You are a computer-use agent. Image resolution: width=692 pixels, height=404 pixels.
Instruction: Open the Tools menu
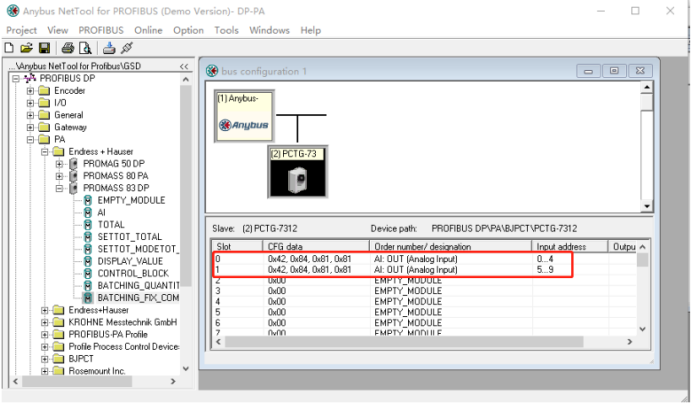coord(226,30)
